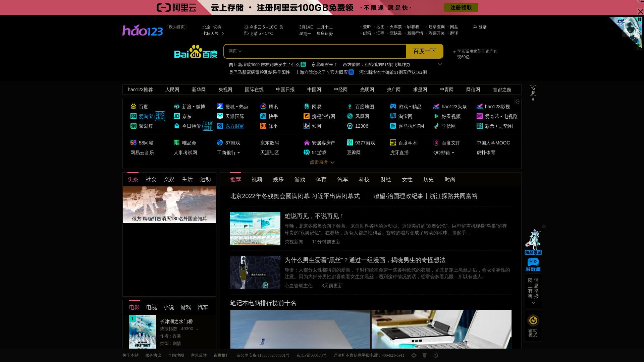Viewport: 644px width, 362px height.
Task: Click the 游戏盒 sidebar icon
Action: (533, 264)
